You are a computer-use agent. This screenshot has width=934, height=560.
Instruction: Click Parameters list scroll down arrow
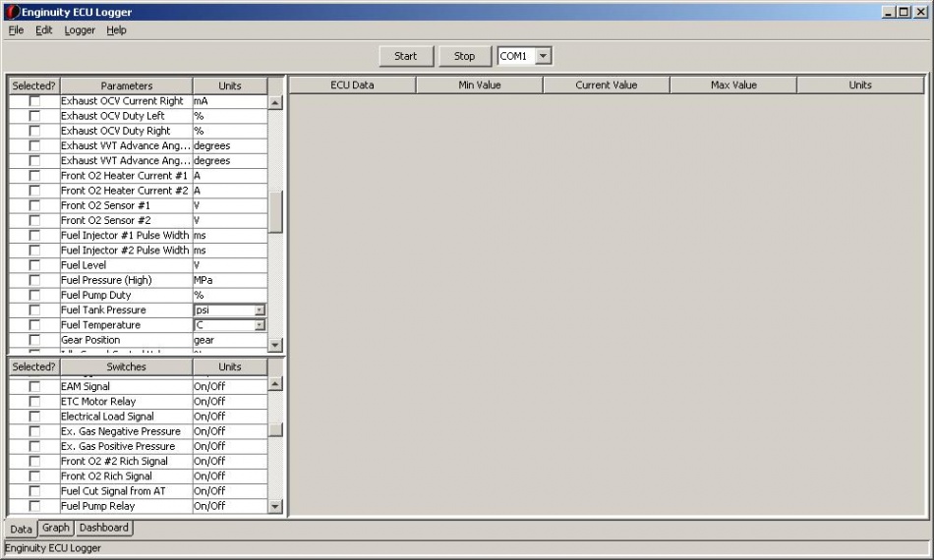275,345
